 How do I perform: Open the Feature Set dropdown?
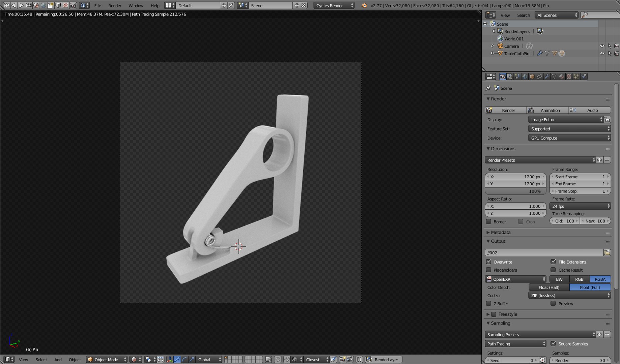click(x=569, y=129)
